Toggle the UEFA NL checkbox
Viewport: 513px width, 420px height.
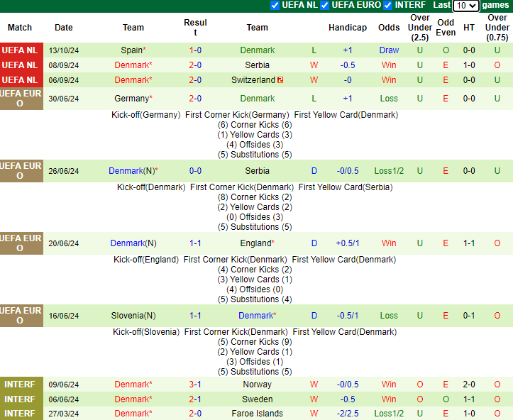point(275,5)
